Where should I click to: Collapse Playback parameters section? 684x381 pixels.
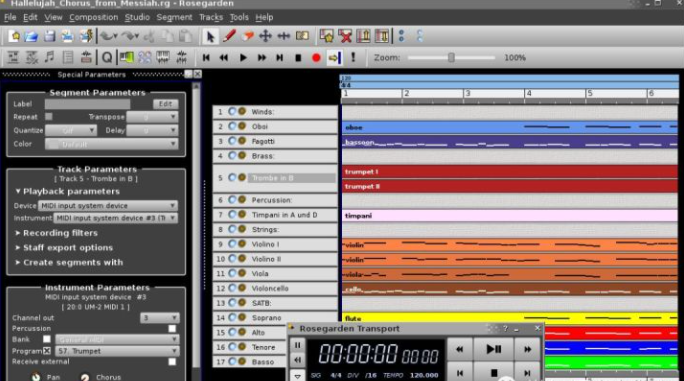(x=67, y=191)
